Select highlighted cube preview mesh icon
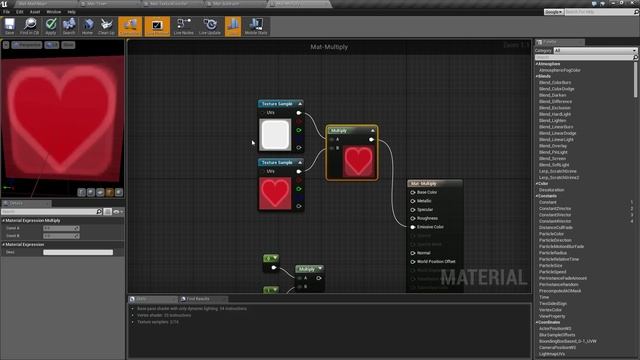Viewport: 640px width, 360px height. pyautogui.click(x=109, y=192)
